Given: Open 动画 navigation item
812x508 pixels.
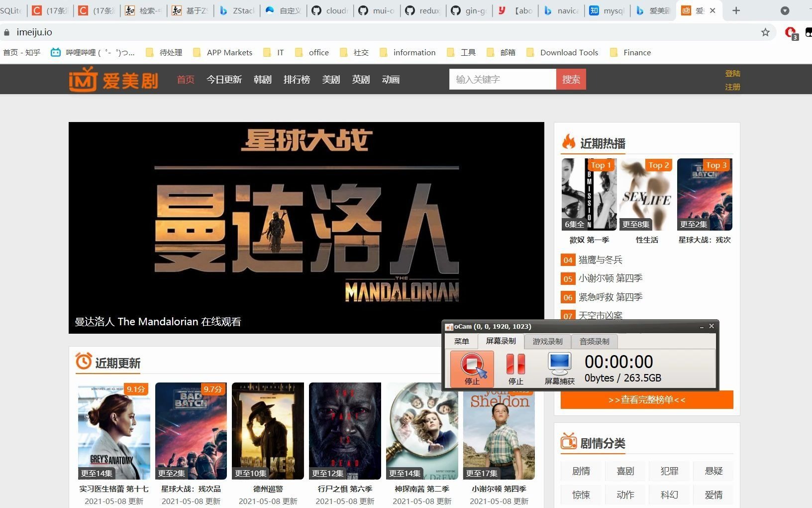Looking at the screenshot, I should (x=391, y=80).
